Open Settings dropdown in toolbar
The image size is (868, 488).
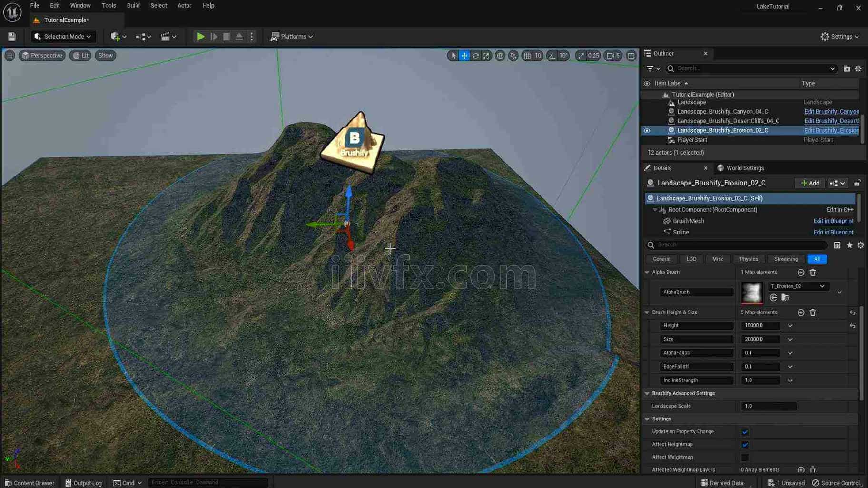[840, 37]
